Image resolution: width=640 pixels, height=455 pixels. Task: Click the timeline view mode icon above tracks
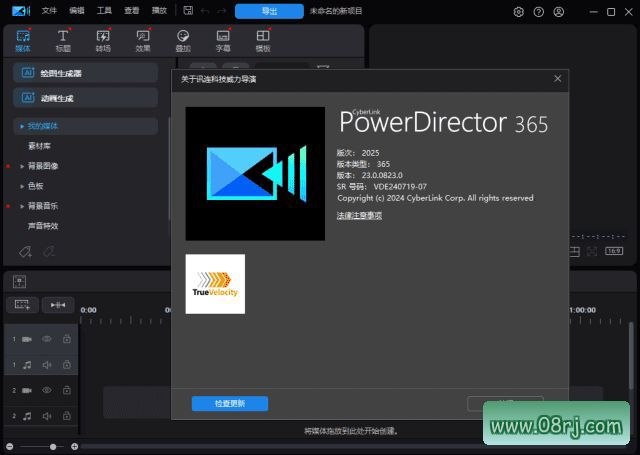coord(19,282)
